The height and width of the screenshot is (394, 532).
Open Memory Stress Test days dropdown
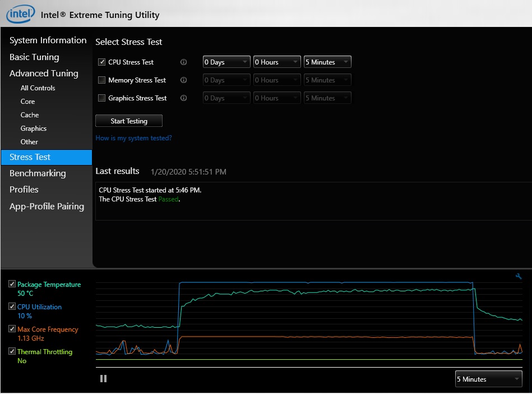226,80
